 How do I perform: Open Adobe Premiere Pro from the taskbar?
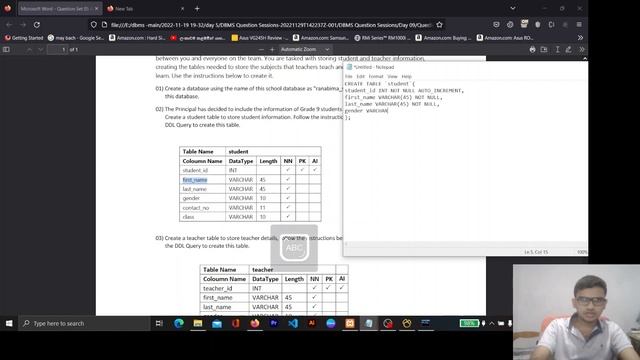(274, 323)
